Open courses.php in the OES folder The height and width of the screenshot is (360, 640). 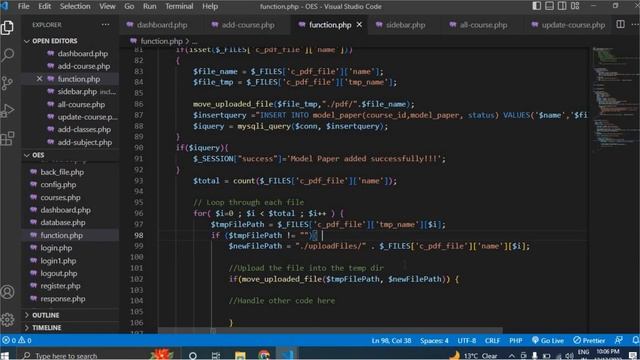tap(60, 197)
